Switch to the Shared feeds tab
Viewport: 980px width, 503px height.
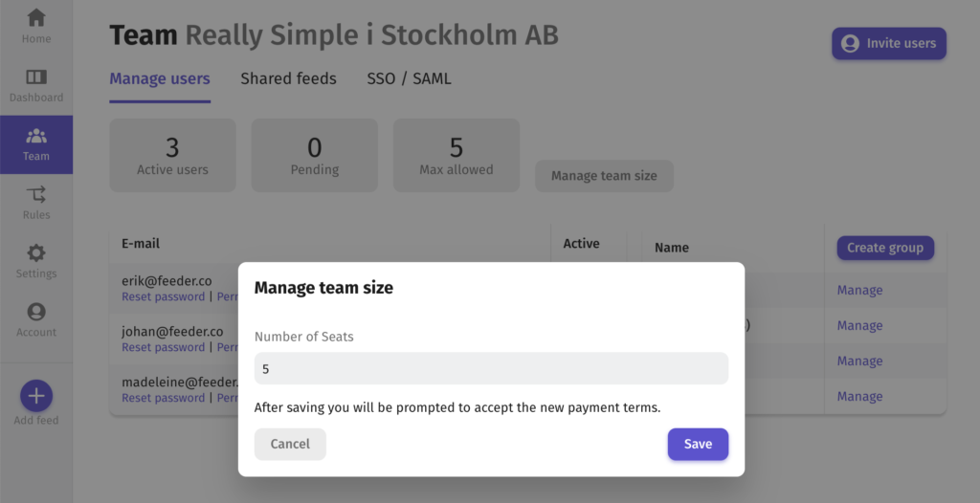pyautogui.click(x=288, y=78)
